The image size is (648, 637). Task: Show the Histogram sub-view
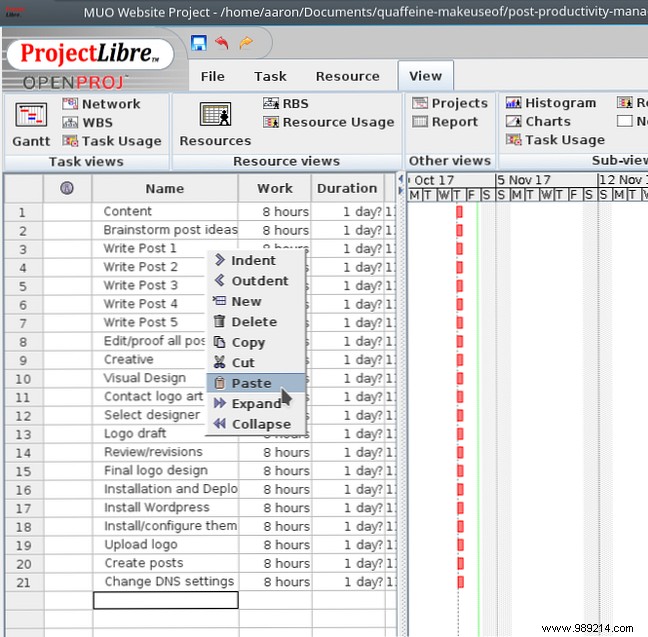coord(551,103)
